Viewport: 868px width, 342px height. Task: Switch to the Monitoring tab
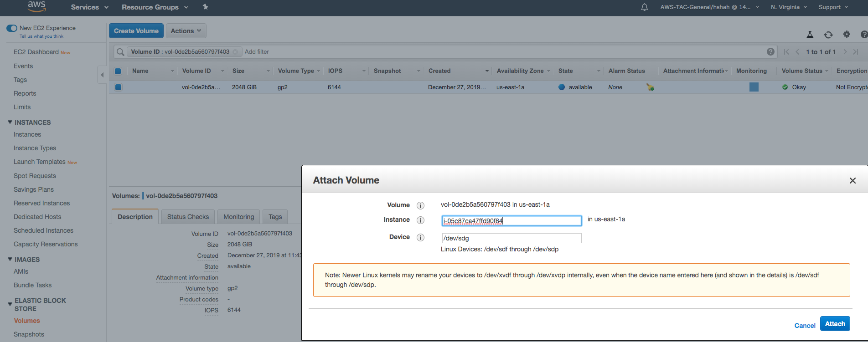pyautogui.click(x=238, y=217)
